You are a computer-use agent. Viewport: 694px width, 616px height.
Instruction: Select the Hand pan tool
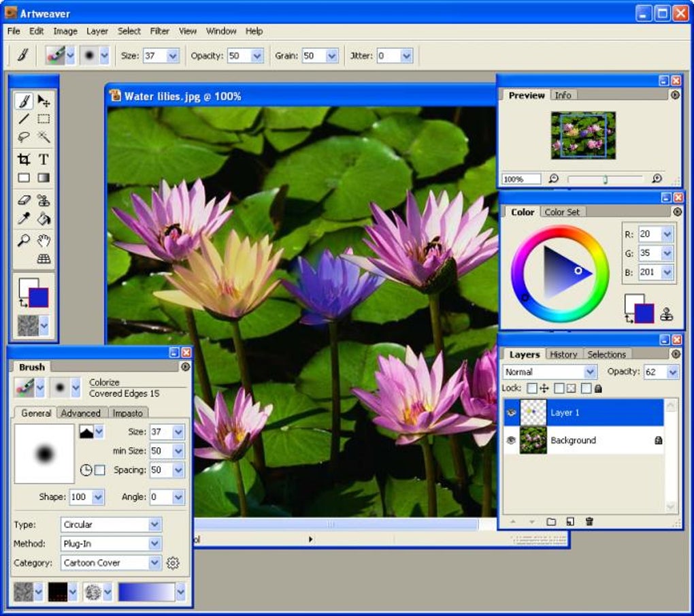tap(44, 240)
